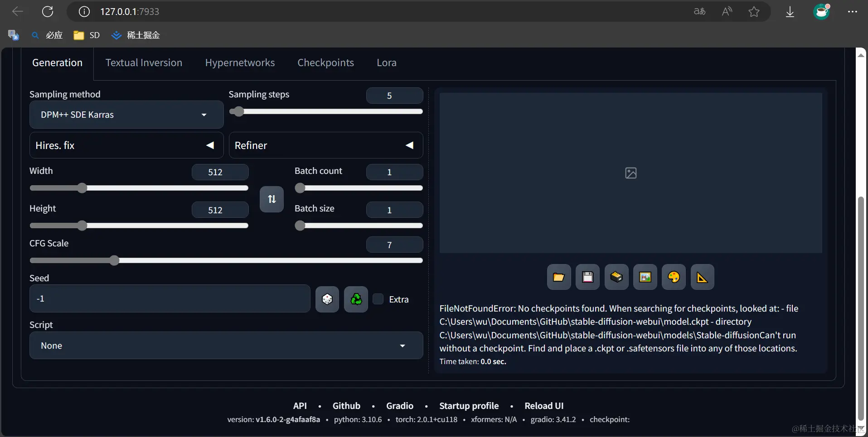Send image to inpaint
The width and height of the screenshot is (868, 437).
674,277
